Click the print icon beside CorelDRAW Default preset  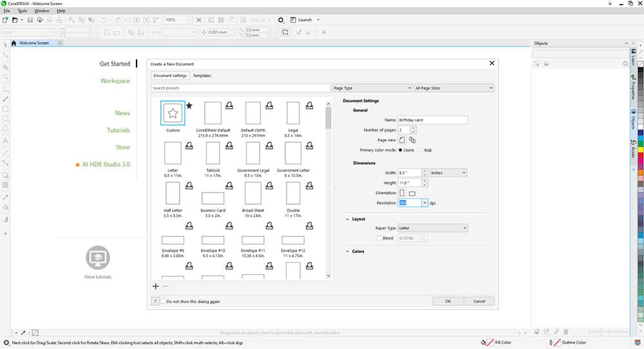point(229,106)
